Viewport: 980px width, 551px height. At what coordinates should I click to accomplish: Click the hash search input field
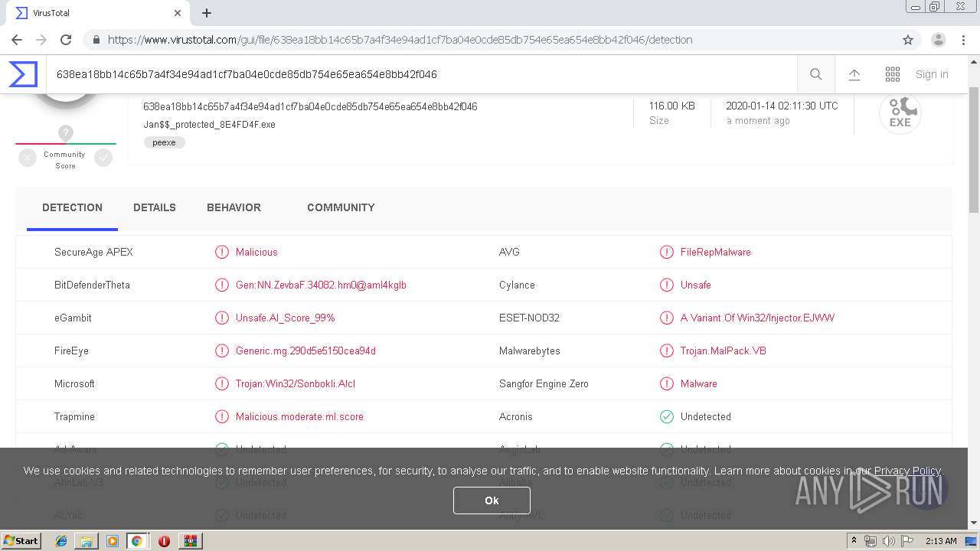coord(421,74)
